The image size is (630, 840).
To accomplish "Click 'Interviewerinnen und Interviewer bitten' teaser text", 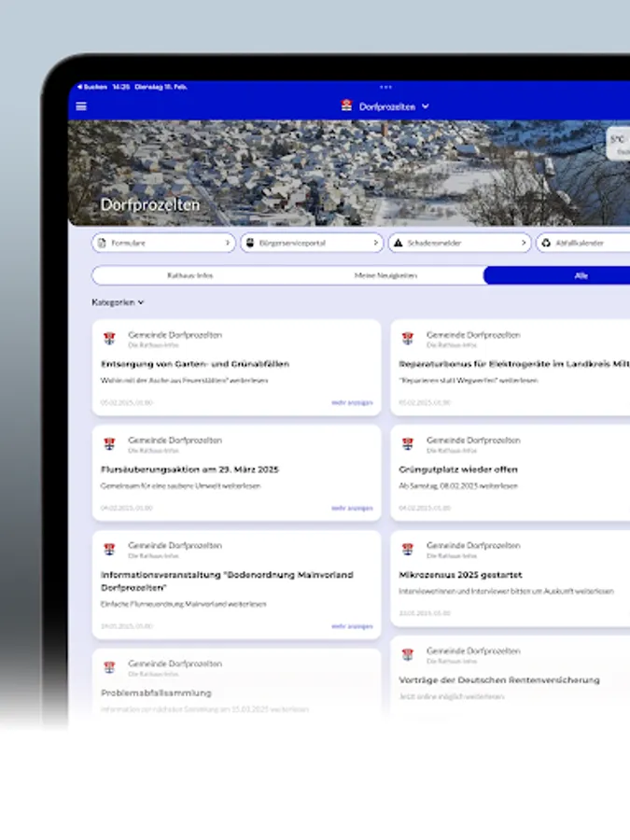I will [506, 592].
